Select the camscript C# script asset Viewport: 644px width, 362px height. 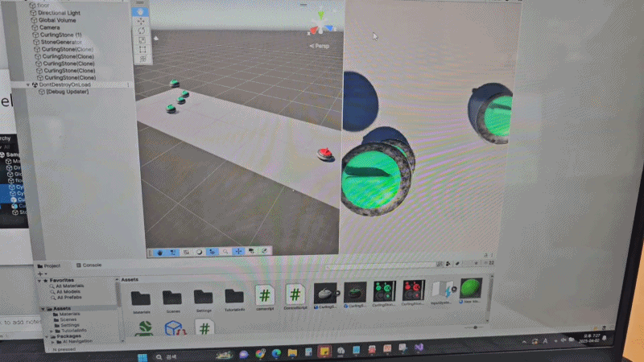point(265,298)
